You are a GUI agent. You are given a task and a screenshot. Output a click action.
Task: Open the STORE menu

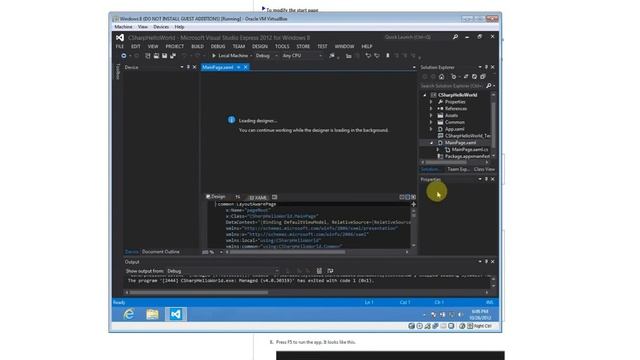[x=303, y=47]
